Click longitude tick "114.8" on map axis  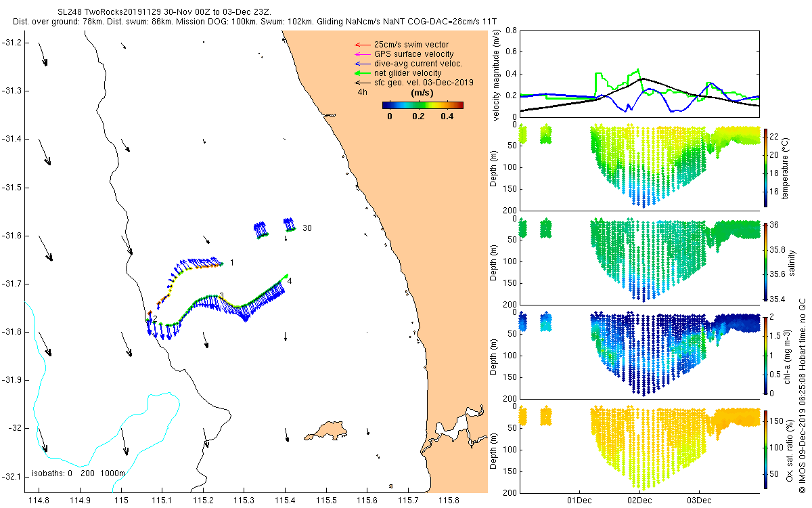pyautogui.click(x=39, y=501)
